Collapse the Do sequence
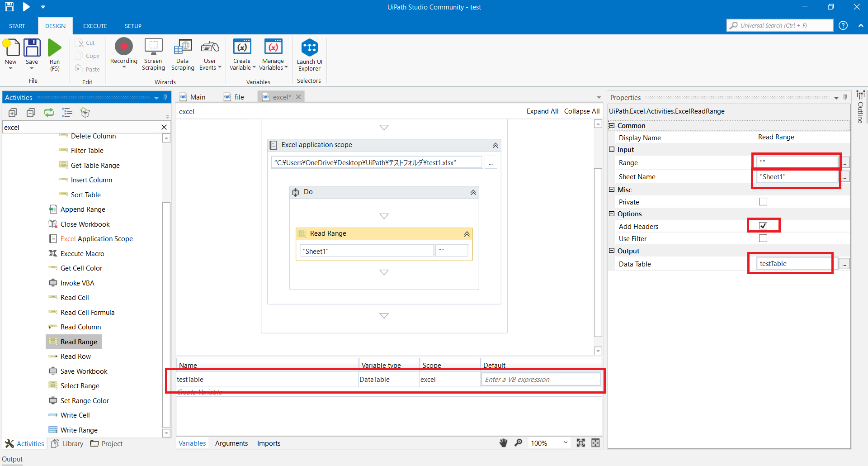Viewport: 868px width, 466px height. (473, 192)
